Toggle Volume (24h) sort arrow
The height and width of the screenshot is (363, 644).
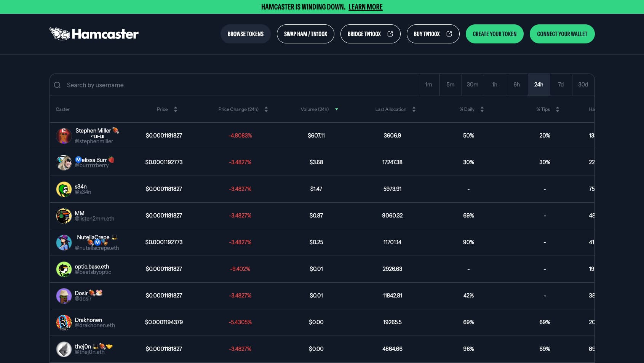point(337,109)
